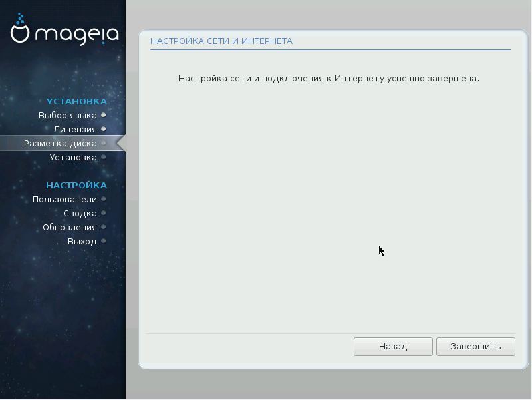
Task: Click the НАСТРОЙКА СЕТИ И ИНТЕРНЕТА title
Action: coord(221,41)
